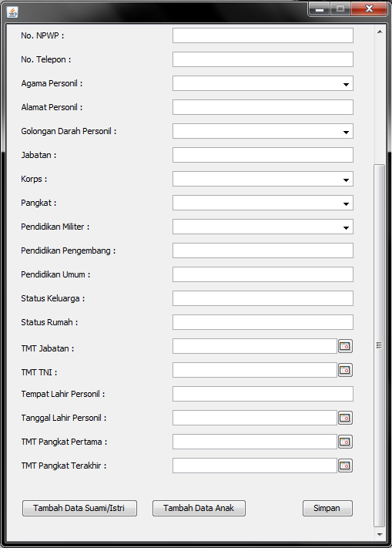Select the Pendidikan Umum text field
This screenshot has width=392, height=548.
pyautogui.click(x=263, y=274)
